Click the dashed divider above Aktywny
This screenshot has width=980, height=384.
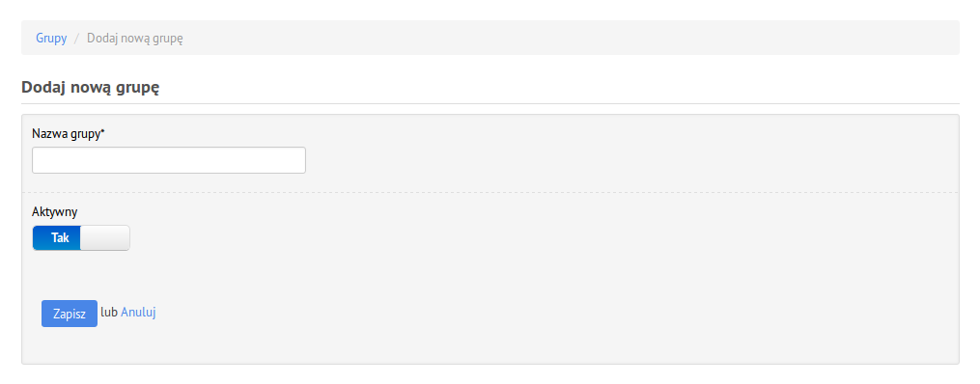(x=490, y=192)
